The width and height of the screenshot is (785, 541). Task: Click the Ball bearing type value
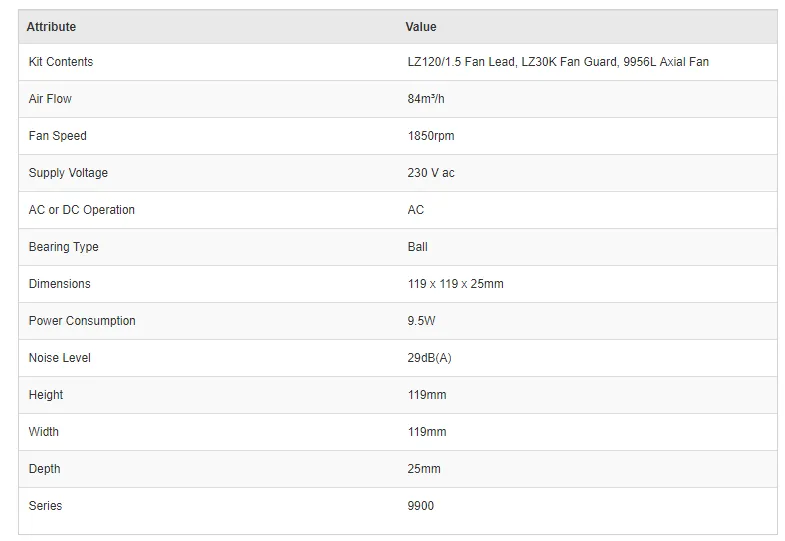click(x=417, y=247)
